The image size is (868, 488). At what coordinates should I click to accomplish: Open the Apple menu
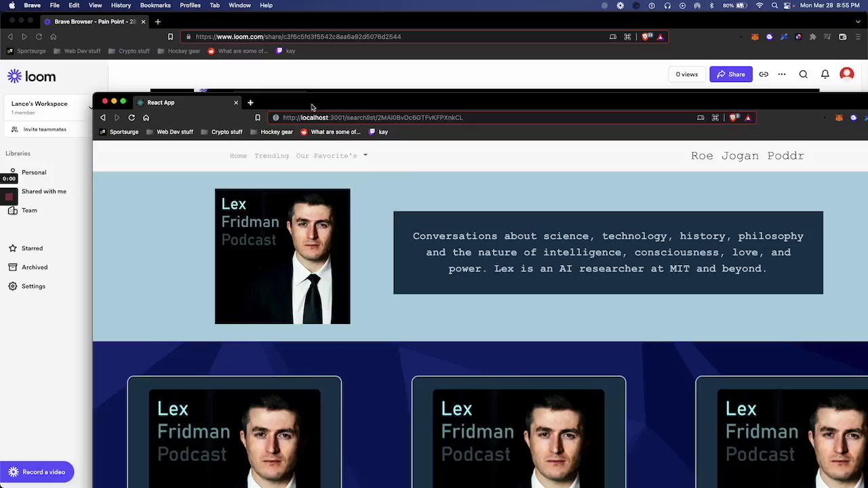[12, 5]
